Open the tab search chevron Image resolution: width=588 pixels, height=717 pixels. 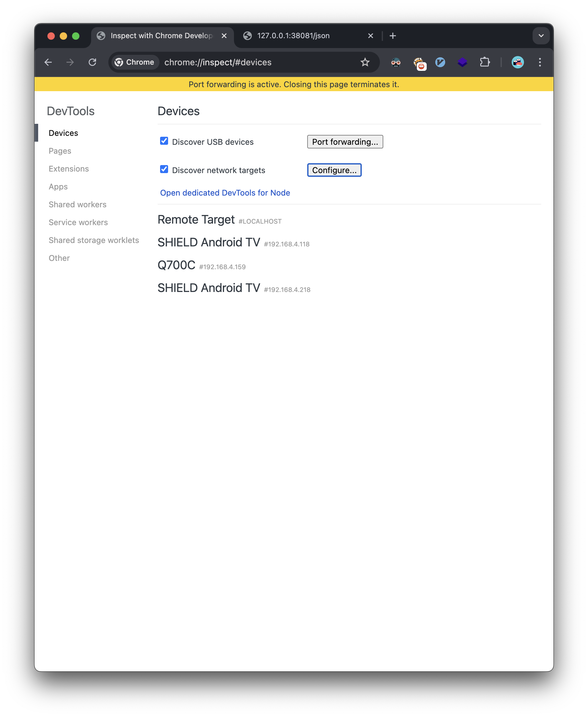point(541,36)
